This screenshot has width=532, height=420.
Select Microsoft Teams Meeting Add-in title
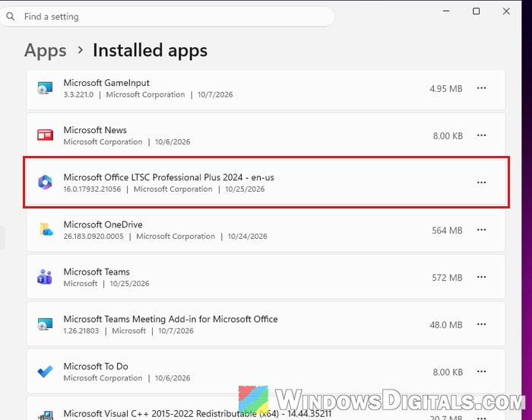click(170, 319)
